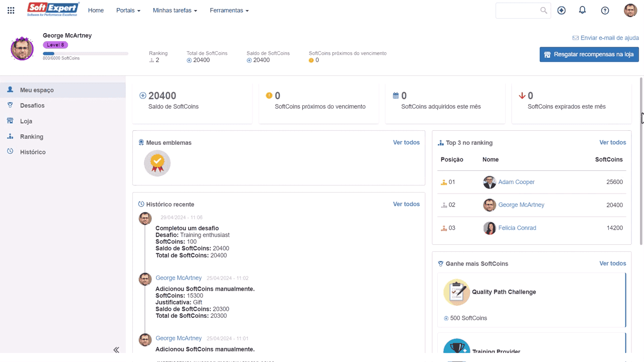This screenshot has width=644, height=362.
Task: Select Loja in the left sidebar
Action: (x=26, y=121)
